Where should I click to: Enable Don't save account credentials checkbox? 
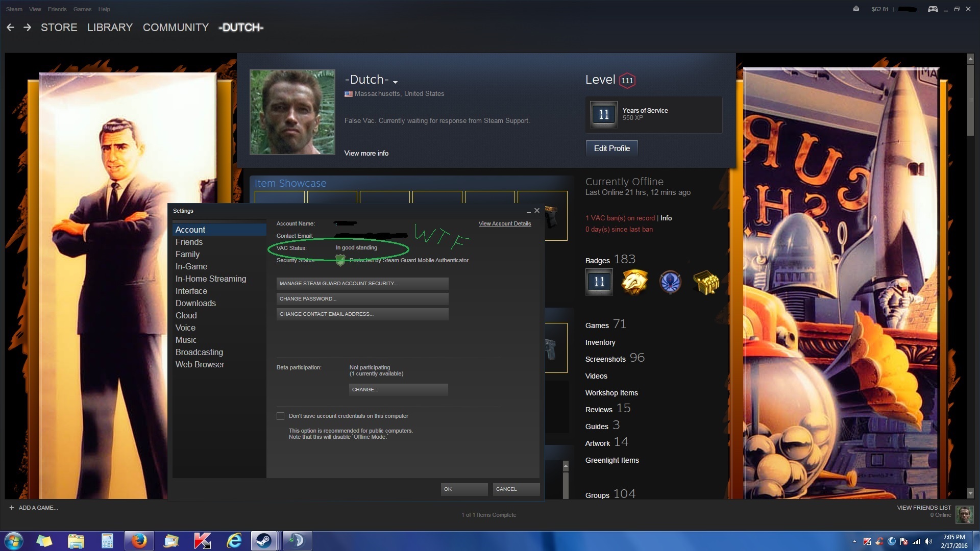(280, 416)
